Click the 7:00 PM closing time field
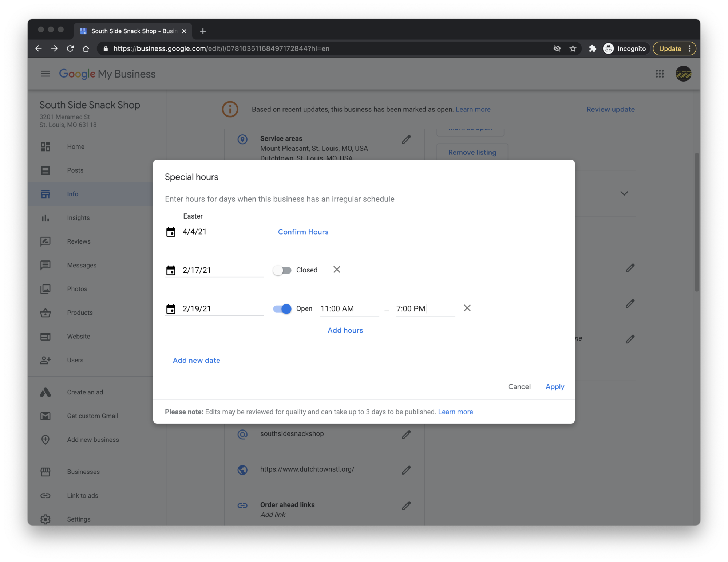The height and width of the screenshot is (562, 728). 426,309
